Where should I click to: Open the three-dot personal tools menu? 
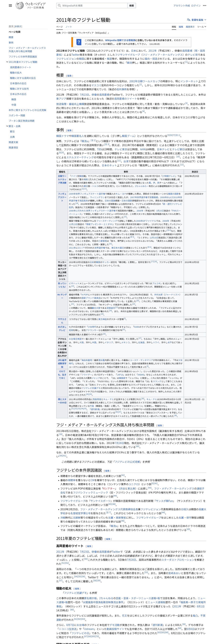204,6
